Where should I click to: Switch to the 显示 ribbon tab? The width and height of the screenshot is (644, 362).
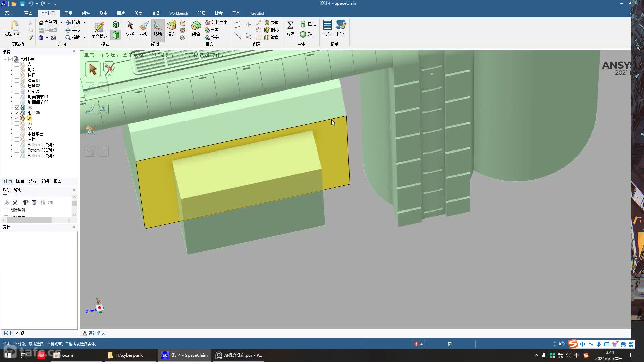(68, 13)
